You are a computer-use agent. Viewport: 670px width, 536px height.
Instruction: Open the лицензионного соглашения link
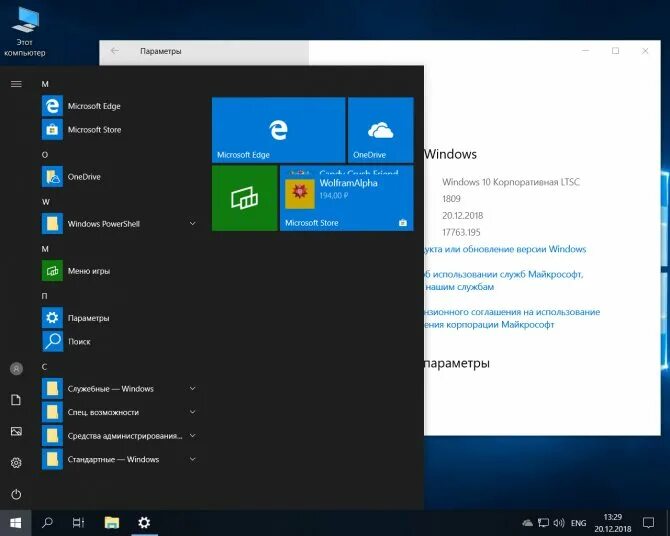pyautogui.click(x=512, y=318)
